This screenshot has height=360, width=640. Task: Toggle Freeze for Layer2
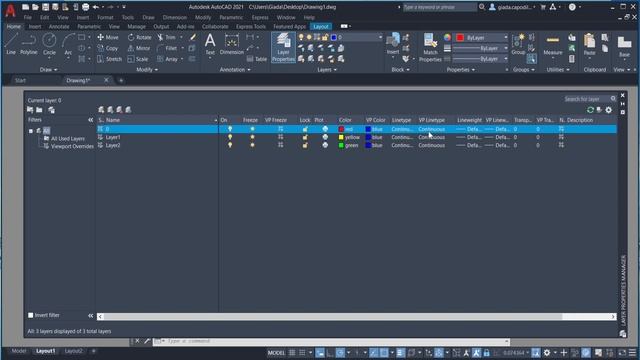tap(252, 145)
